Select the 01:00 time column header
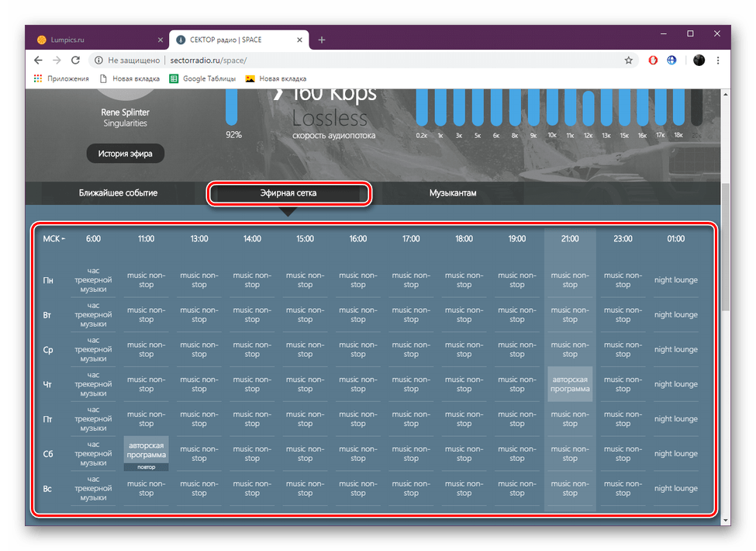 coord(675,239)
